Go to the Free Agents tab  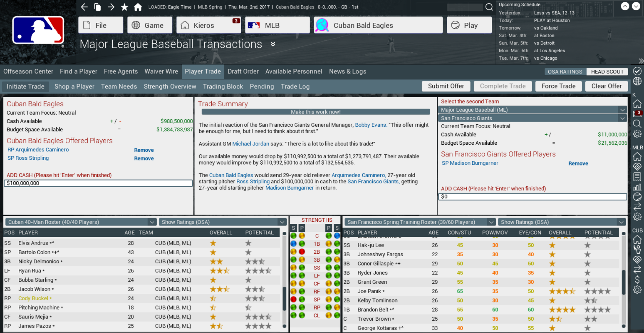pos(121,71)
